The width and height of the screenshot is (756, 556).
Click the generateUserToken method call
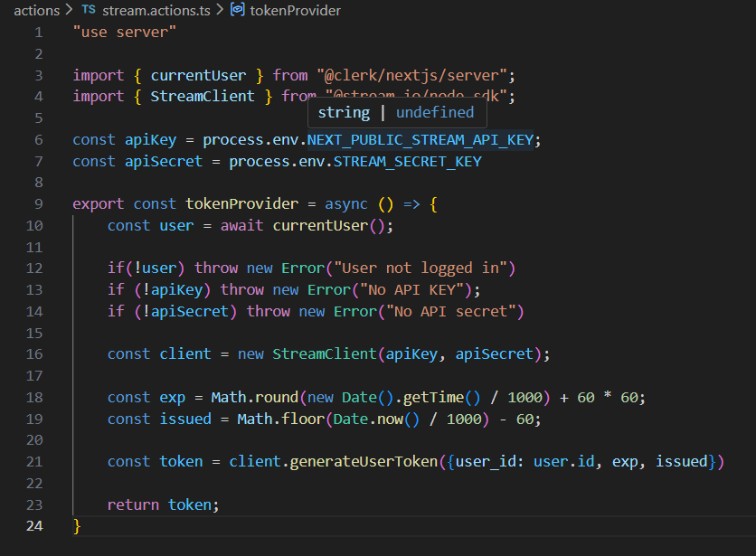(355, 461)
